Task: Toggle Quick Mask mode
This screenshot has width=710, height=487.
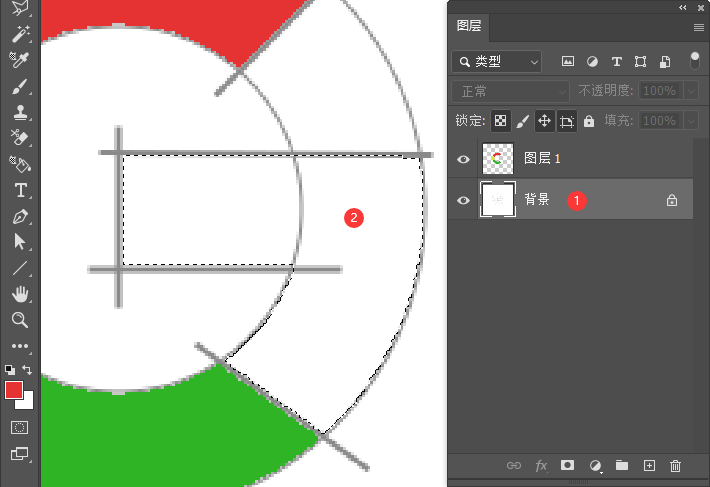Action: pos(19,428)
